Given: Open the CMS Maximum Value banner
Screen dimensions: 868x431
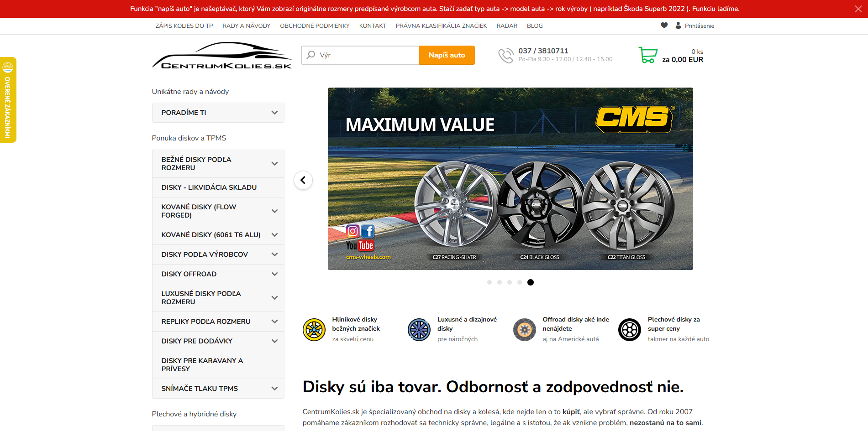Looking at the screenshot, I should point(510,179).
